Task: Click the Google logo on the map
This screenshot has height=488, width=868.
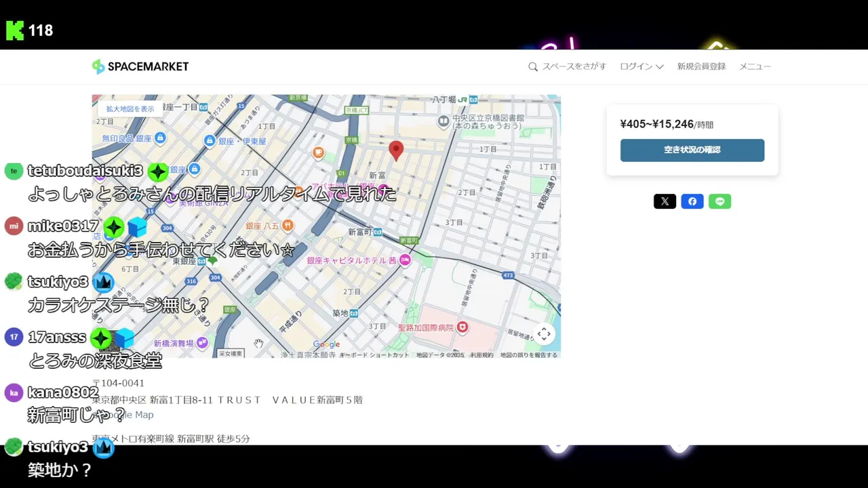Action: (x=326, y=344)
